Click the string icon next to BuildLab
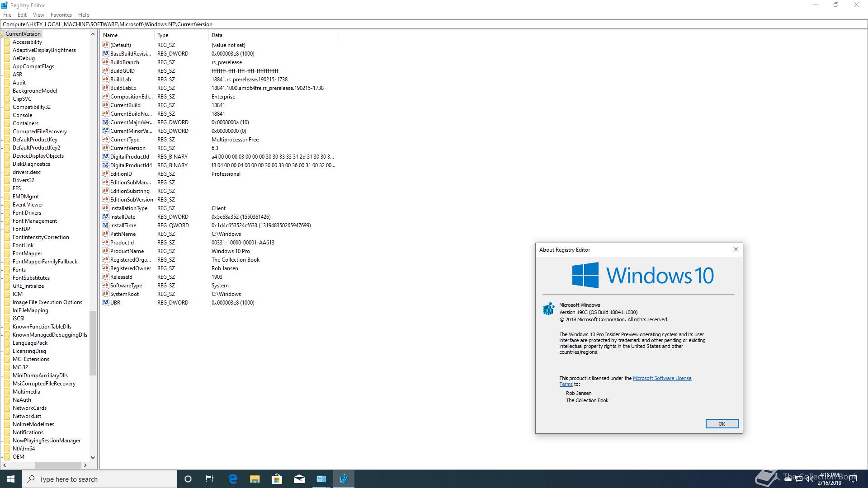868x488 pixels. [x=106, y=80]
